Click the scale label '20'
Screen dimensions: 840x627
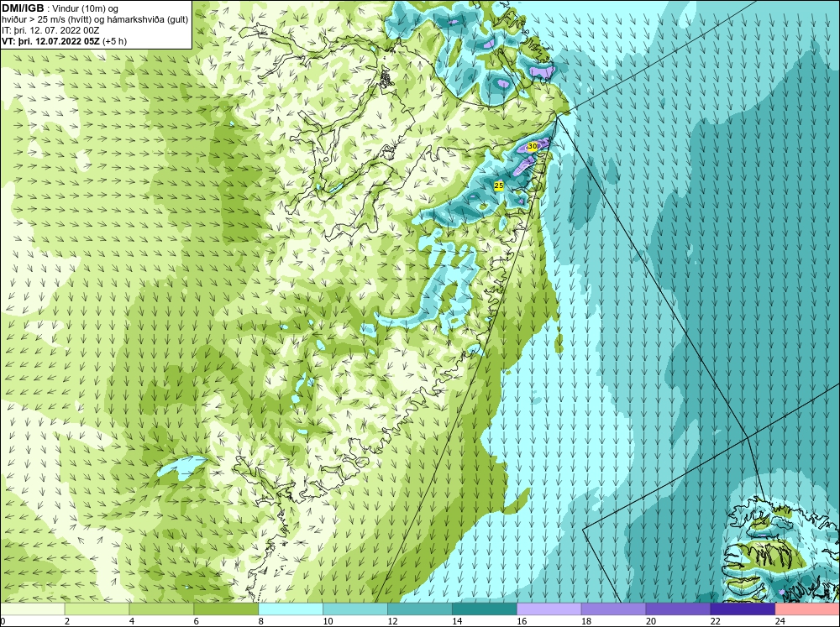pos(651,621)
